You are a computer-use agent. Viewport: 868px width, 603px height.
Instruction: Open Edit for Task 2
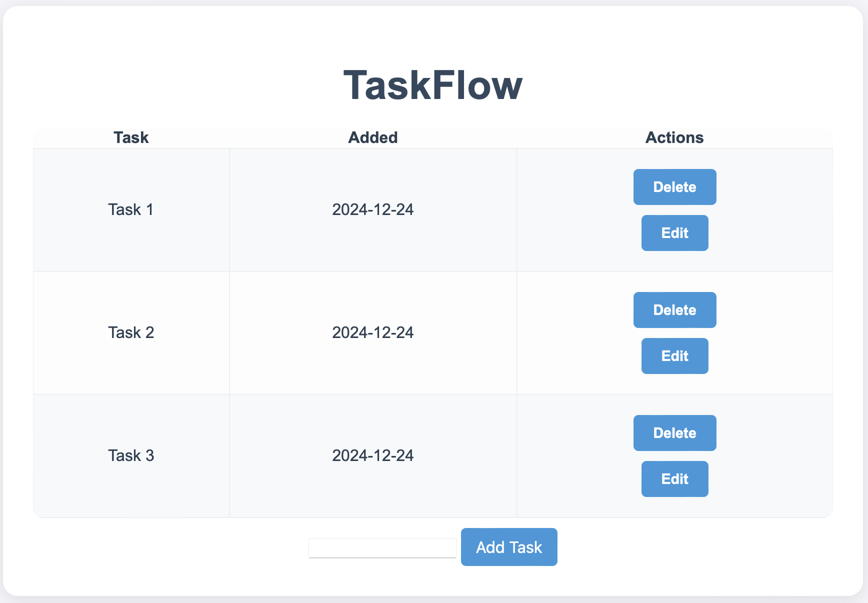point(674,356)
